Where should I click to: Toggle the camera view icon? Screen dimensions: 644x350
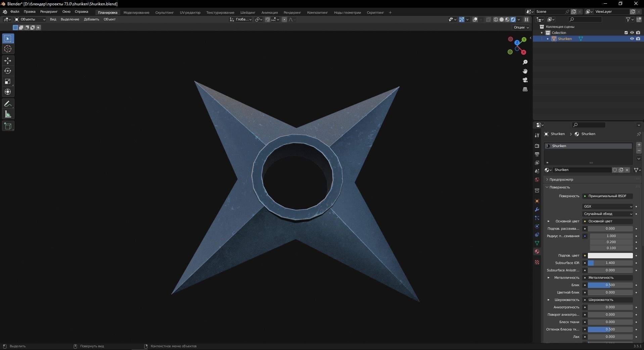[x=525, y=80]
